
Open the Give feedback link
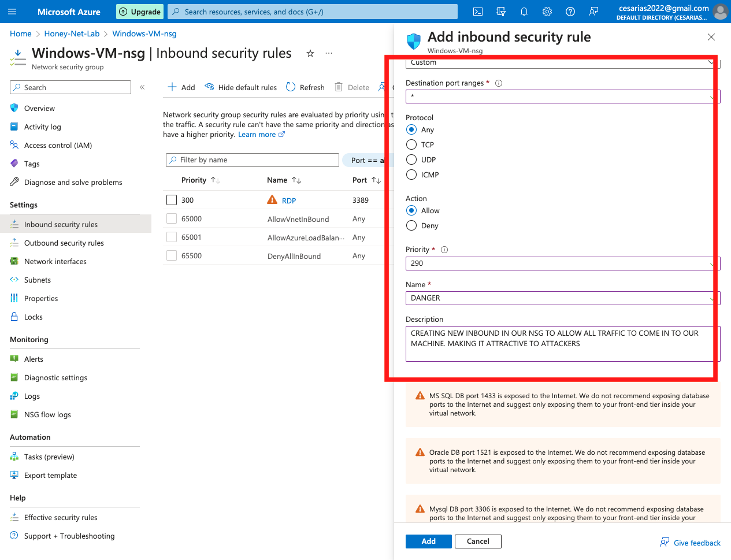[x=690, y=542]
